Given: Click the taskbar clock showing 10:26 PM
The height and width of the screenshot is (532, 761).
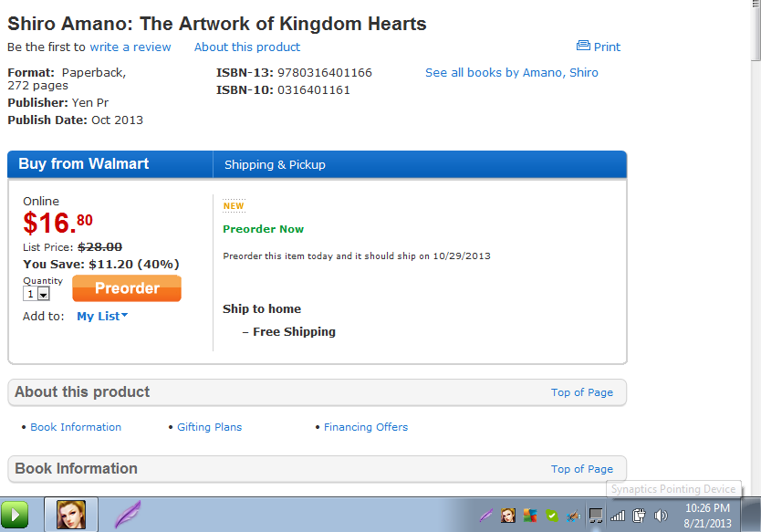Looking at the screenshot, I should coord(707,516).
